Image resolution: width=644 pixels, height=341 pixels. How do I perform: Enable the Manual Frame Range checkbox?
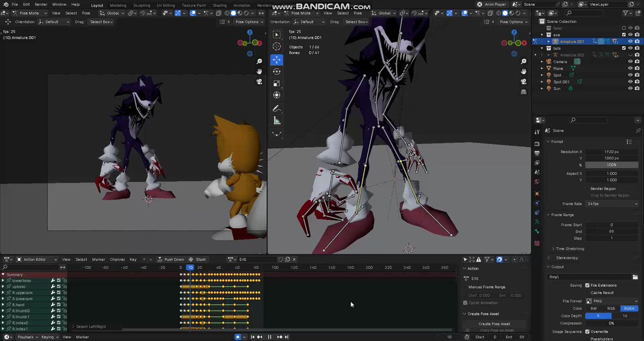pos(465,287)
